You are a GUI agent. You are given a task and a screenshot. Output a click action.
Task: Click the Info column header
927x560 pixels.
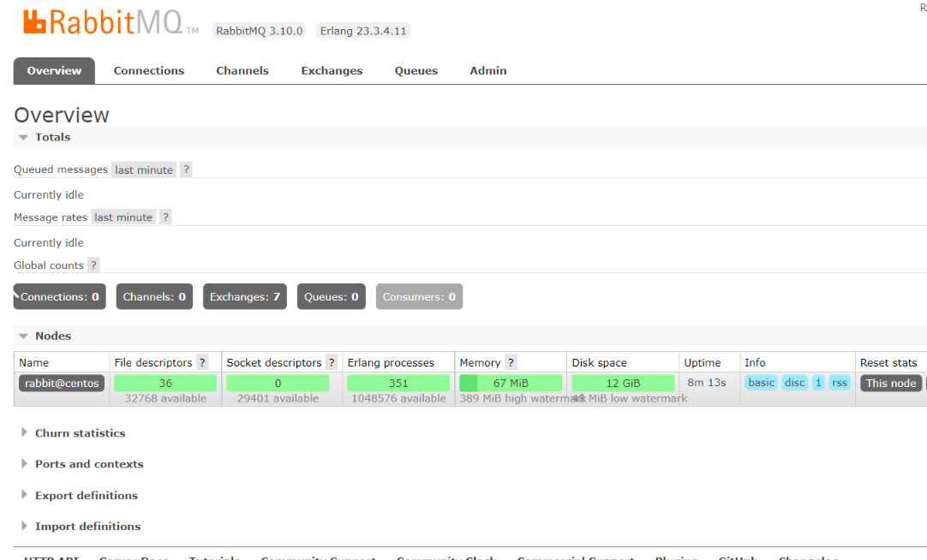point(755,362)
